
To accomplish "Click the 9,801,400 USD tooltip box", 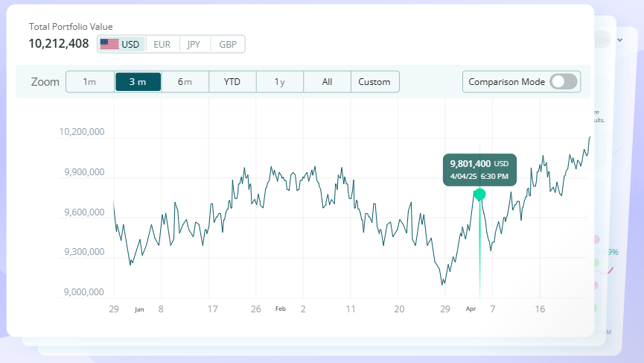I will [479, 170].
